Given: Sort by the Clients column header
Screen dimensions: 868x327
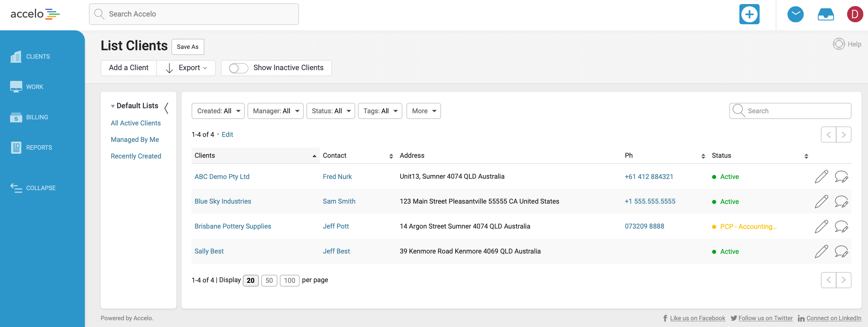Looking at the screenshot, I should 256,155.
